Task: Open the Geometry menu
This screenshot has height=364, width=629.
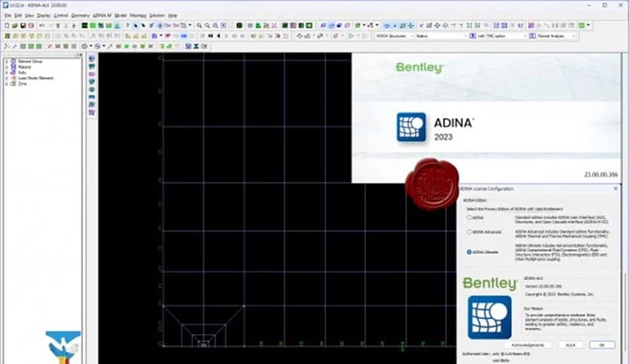Action: pos(81,16)
